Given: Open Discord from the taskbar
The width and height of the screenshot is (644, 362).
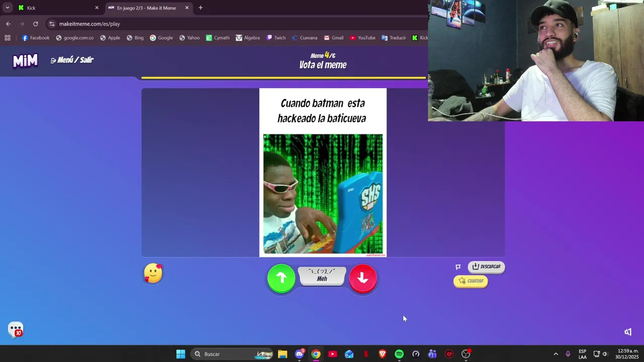Looking at the screenshot, I should 299,354.
